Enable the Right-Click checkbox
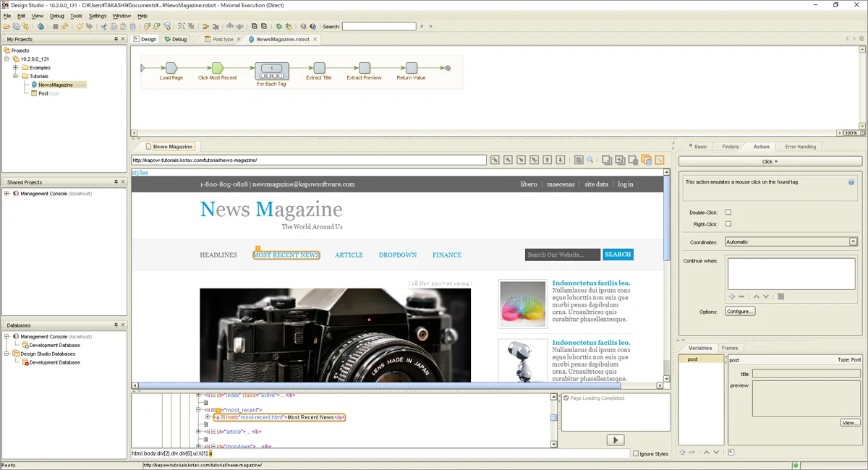The height and width of the screenshot is (470, 868). pyautogui.click(x=728, y=224)
